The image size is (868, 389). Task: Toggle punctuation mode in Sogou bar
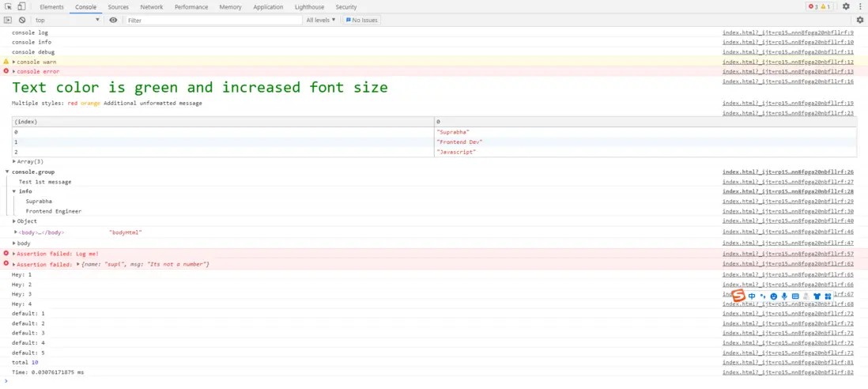tap(763, 296)
